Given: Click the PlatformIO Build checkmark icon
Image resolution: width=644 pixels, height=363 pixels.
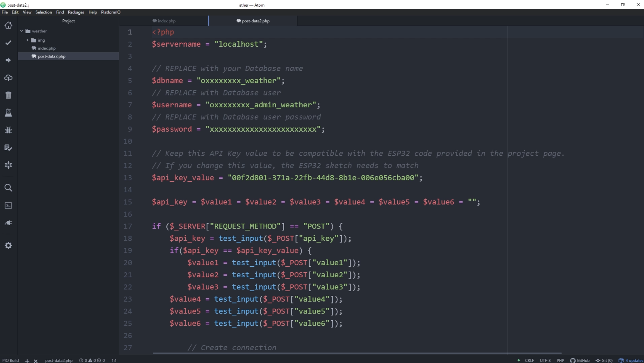Looking at the screenshot, I should pos(8,43).
